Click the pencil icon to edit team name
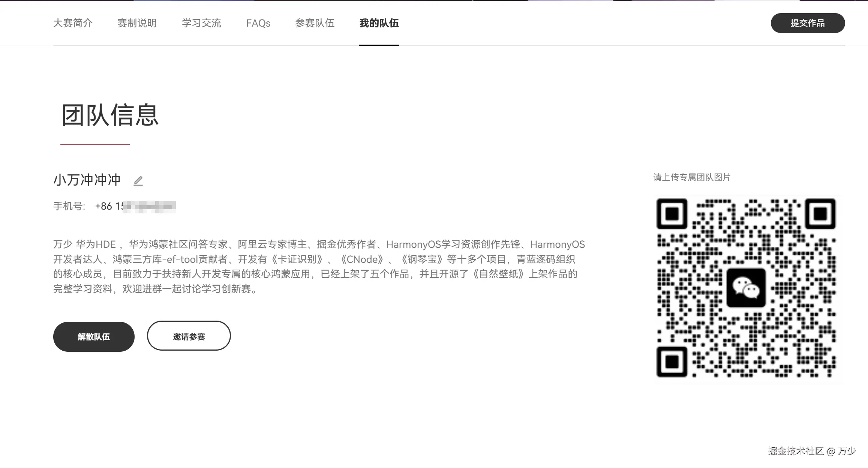This screenshot has width=868, height=468. tap(138, 181)
